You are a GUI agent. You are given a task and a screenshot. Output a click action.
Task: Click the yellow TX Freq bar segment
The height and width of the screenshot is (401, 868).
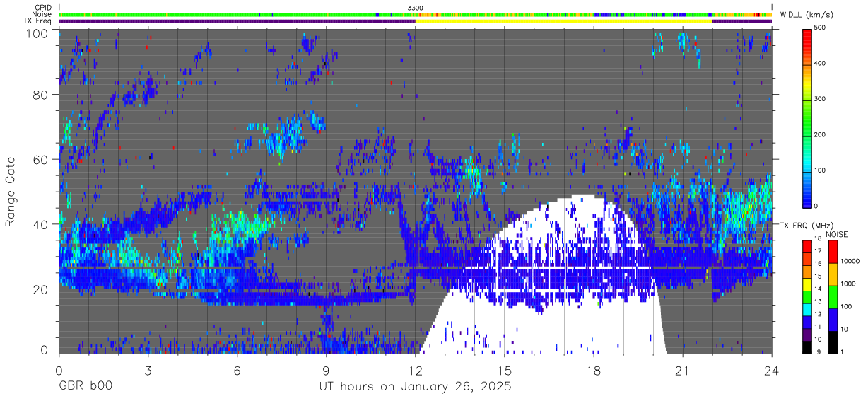click(x=563, y=21)
